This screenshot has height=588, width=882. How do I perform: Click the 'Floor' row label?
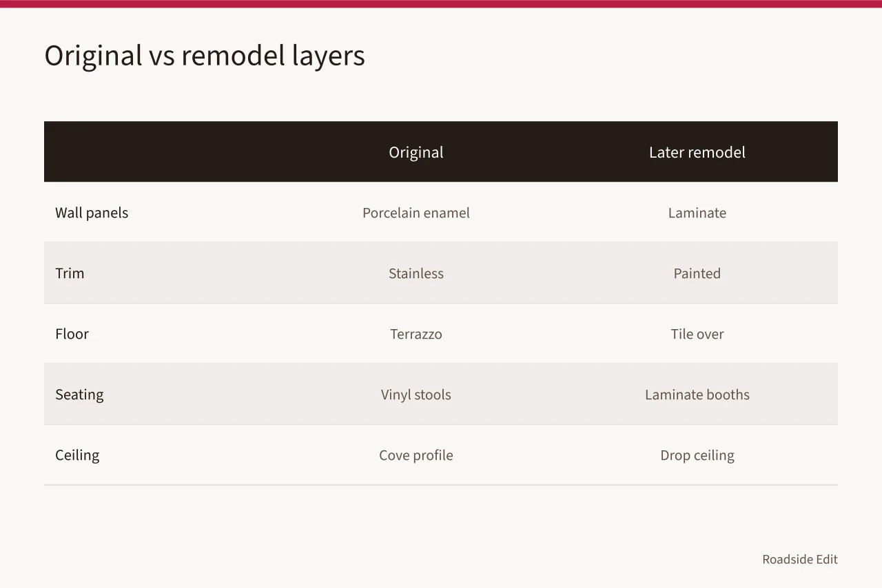pos(72,334)
